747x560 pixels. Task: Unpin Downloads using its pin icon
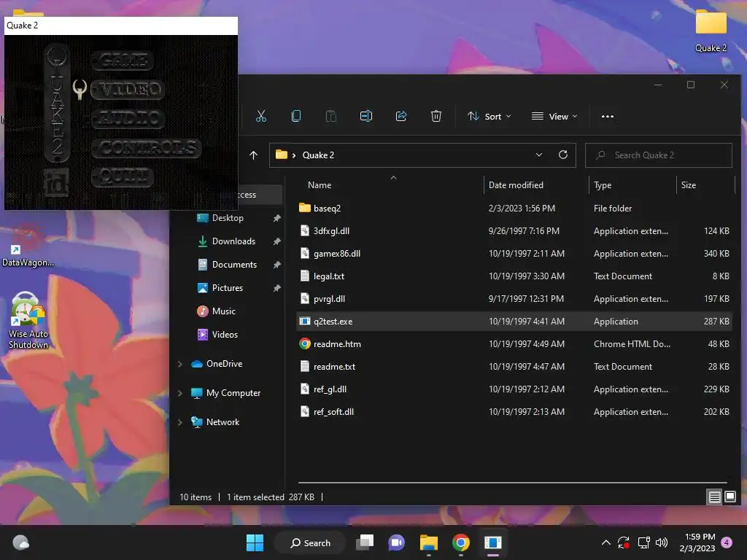[x=276, y=241]
